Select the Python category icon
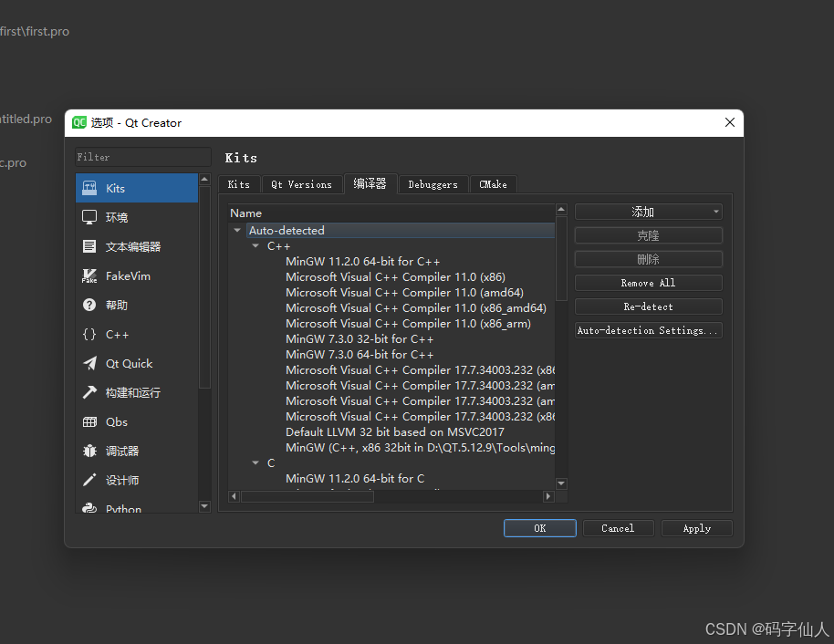 coord(89,508)
